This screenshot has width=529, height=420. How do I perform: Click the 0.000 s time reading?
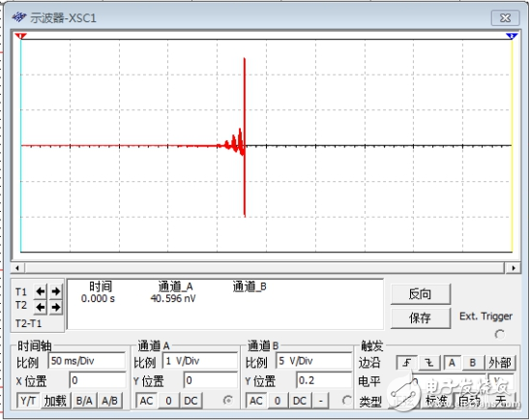[98, 298]
